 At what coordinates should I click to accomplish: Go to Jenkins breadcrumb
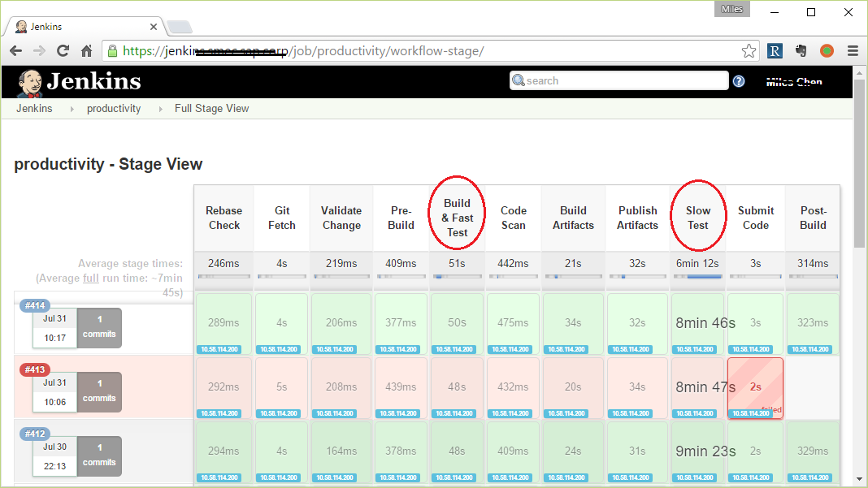34,109
